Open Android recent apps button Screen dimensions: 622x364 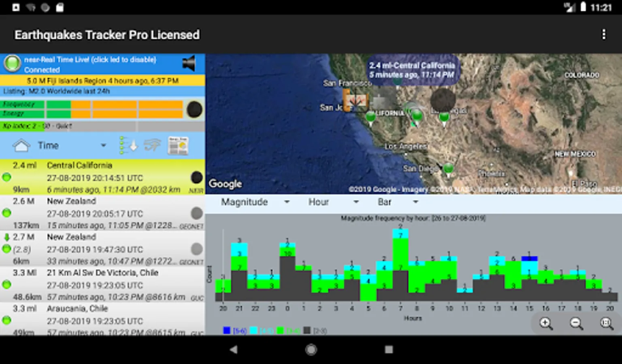389,349
